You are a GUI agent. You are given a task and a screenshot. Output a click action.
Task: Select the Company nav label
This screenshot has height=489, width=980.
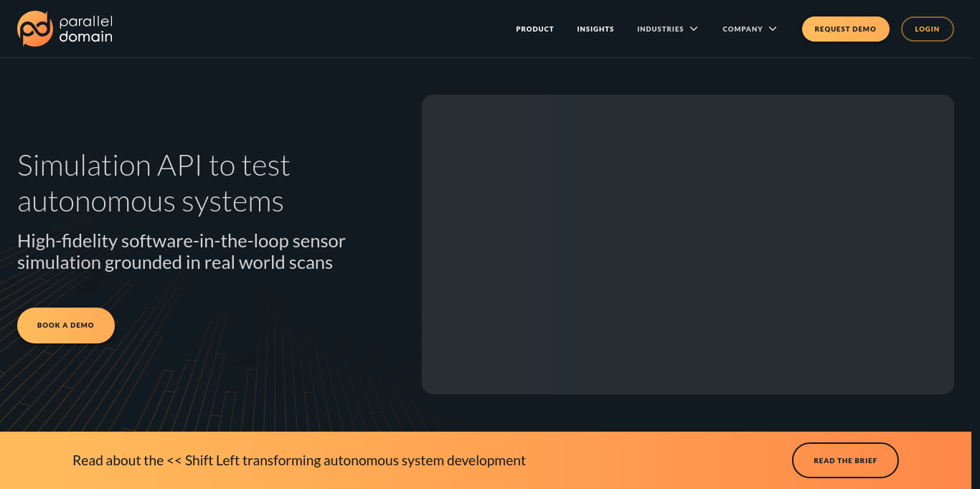742,29
